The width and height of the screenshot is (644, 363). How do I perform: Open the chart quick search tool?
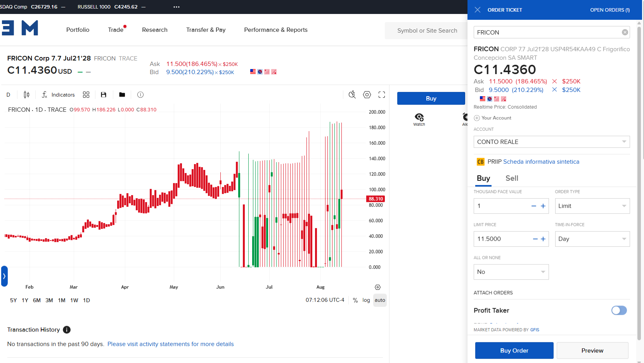[x=352, y=95]
